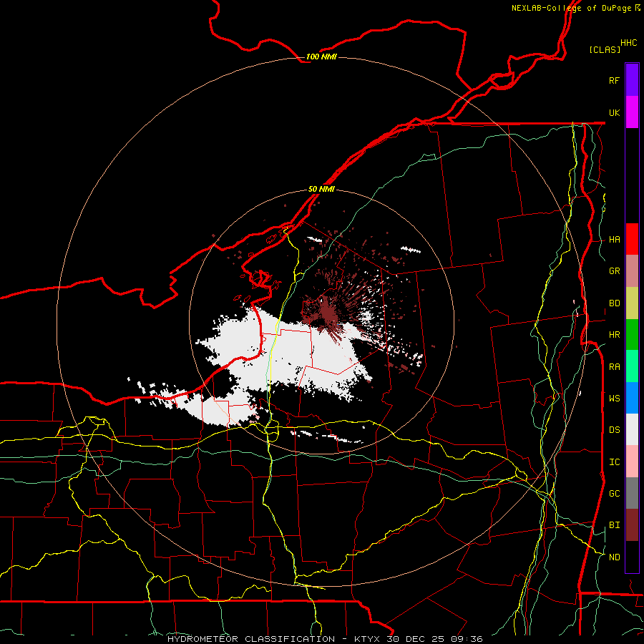The width and height of the screenshot is (644, 644).
Task: Click the 100 NMI range ring label
Action: pos(321,57)
